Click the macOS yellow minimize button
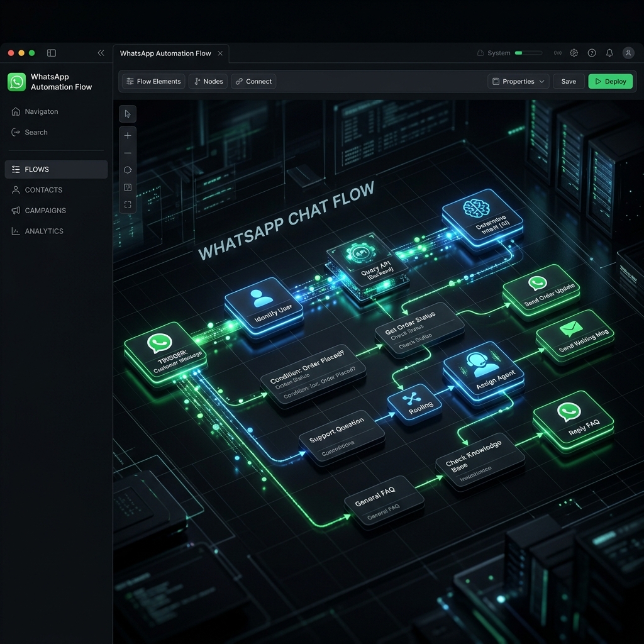 21,53
